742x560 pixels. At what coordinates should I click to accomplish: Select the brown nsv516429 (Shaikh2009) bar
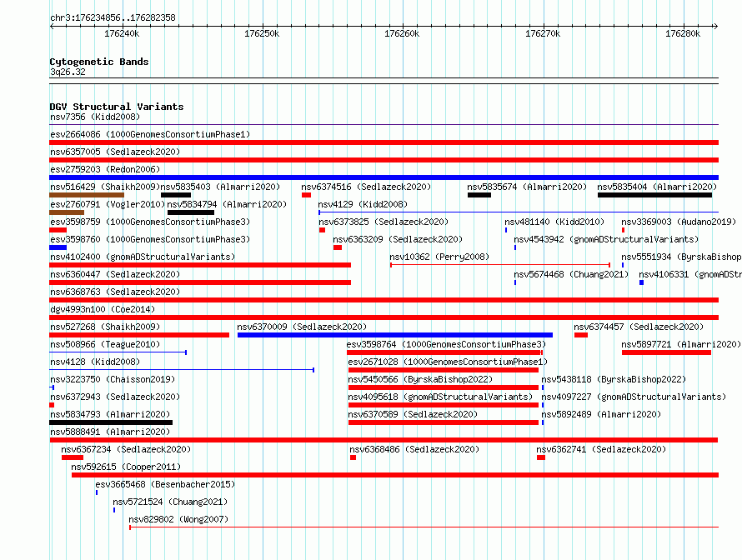click(87, 195)
